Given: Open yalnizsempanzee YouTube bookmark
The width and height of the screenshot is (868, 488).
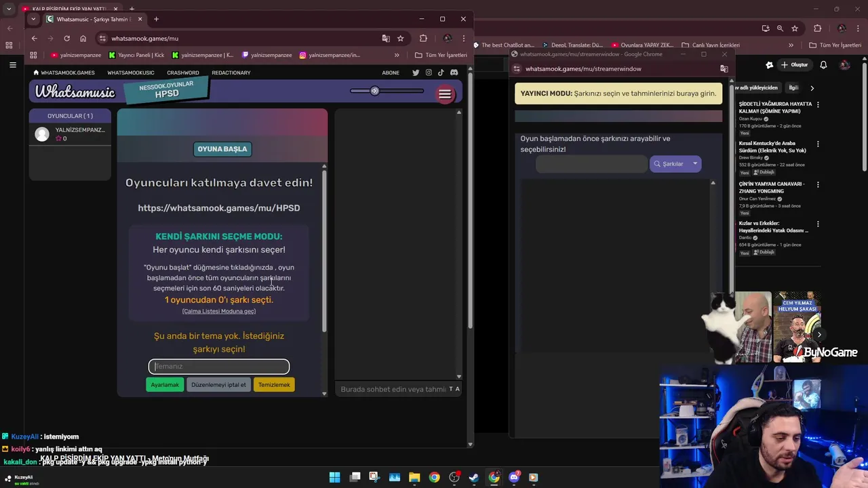Looking at the screenshot, I should [x=76, y=55].
